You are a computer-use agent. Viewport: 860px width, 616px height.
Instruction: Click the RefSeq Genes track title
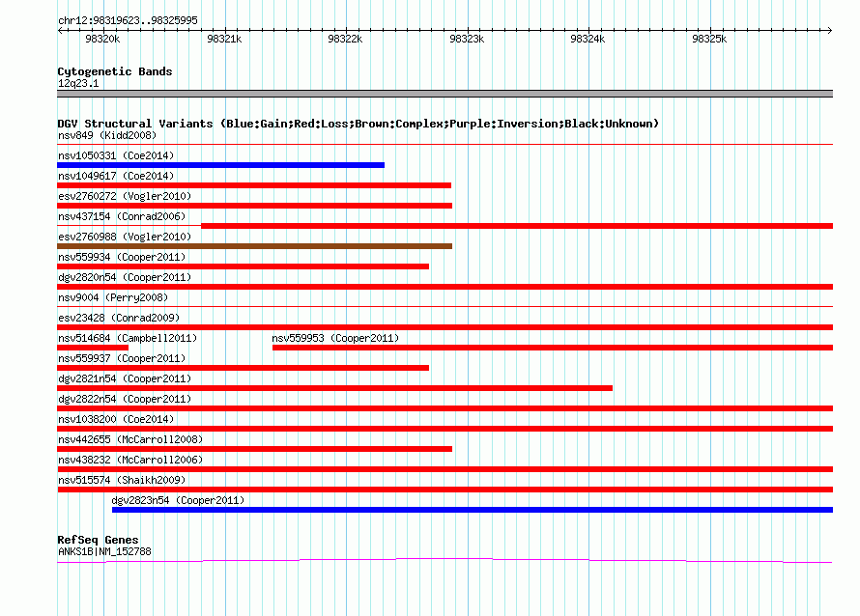98,540
